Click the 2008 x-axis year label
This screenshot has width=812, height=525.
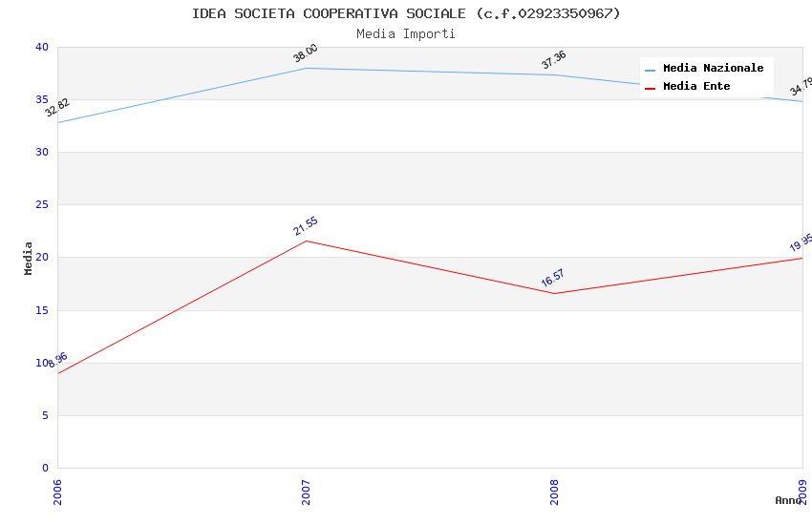click(554, 492)
